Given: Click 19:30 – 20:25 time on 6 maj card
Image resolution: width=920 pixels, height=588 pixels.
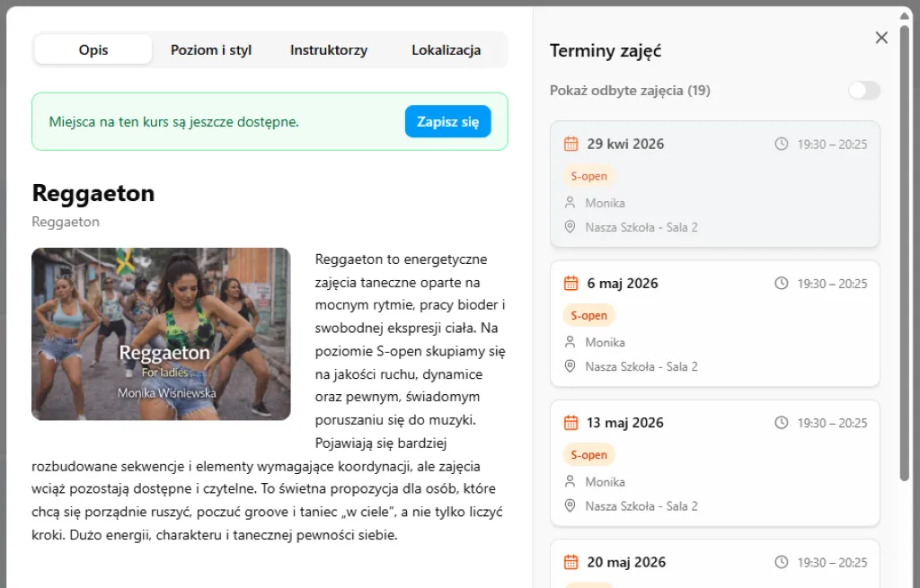Looking at the screenshot, I should tap(832, 284).
